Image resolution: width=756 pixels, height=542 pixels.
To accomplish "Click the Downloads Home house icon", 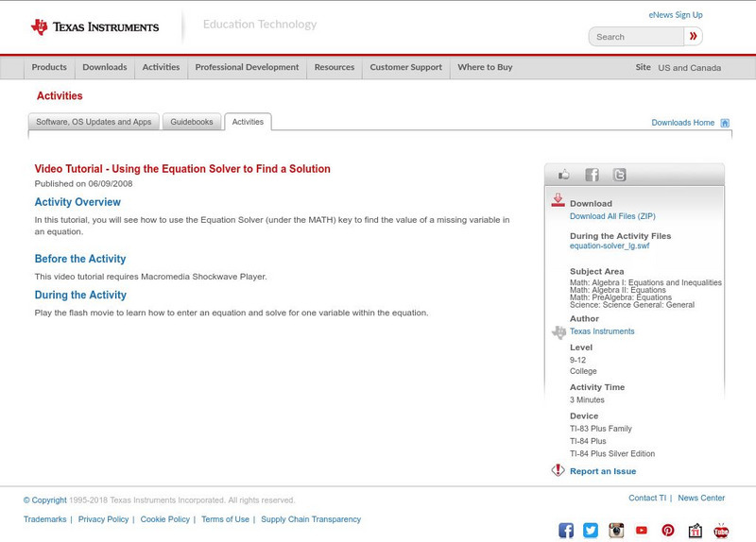I will 725,123.
